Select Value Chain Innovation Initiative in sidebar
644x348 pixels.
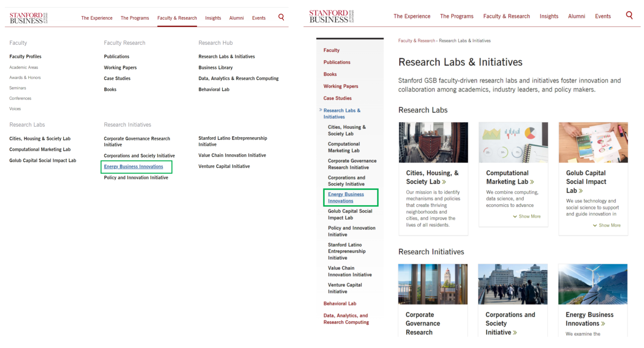(350, 271)
